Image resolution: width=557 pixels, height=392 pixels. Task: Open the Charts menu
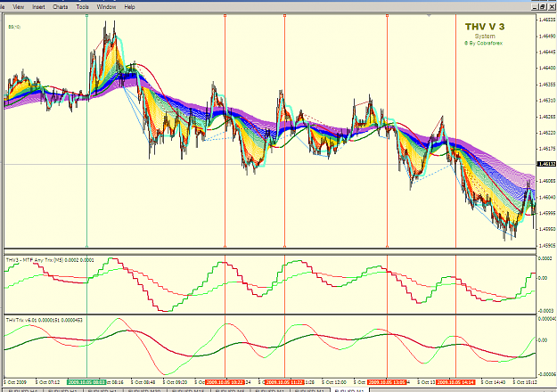coord(60,7)
